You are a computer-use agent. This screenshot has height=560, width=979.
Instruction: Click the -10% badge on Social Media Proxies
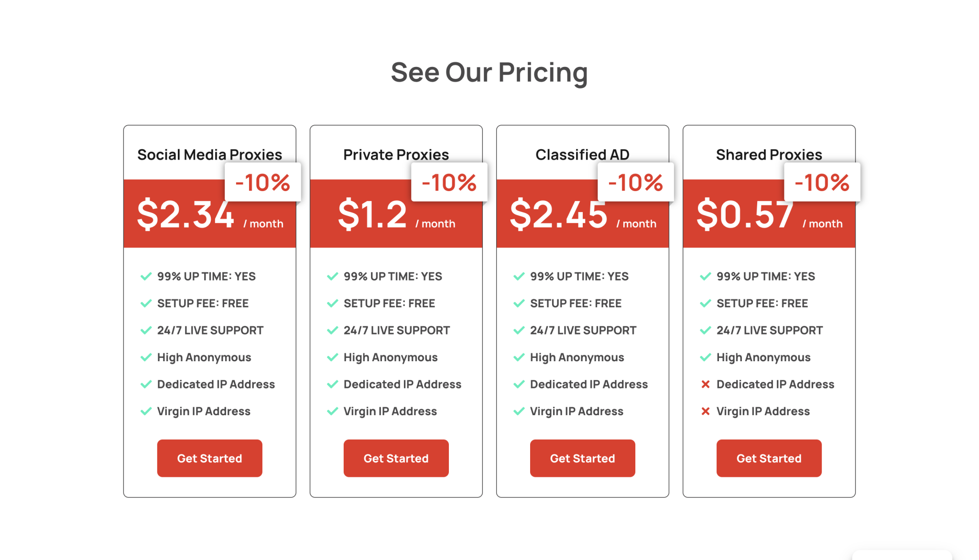262,182
